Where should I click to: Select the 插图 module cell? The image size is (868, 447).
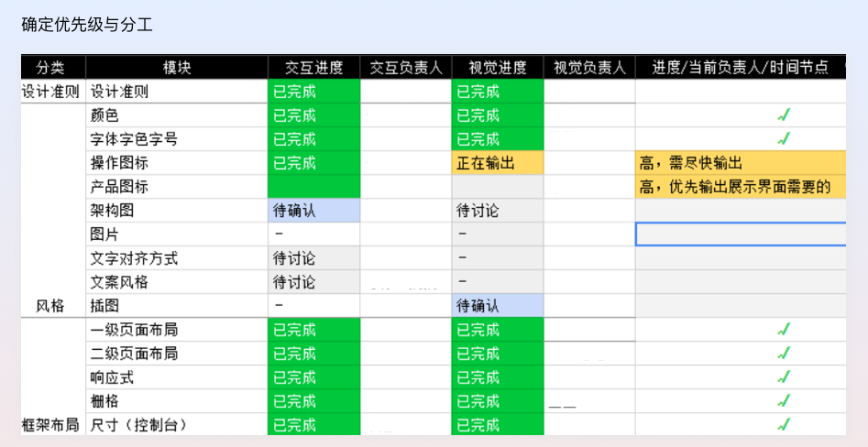pyautogui.click(x=177, y=305)
